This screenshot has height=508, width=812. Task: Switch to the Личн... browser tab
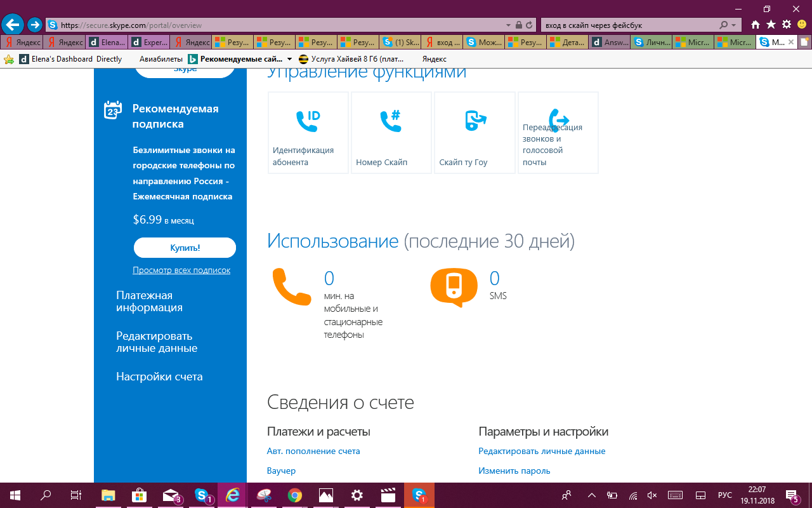[x=652, y=43]
